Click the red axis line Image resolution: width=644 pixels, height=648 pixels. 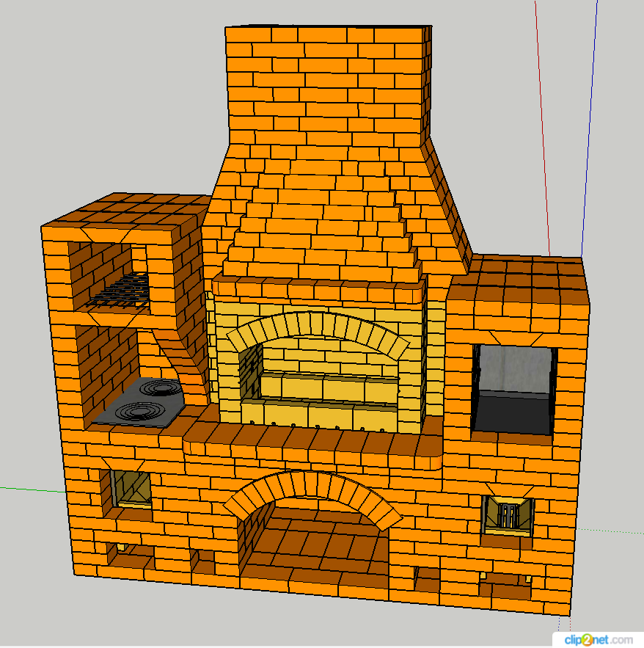click(543, 132)
